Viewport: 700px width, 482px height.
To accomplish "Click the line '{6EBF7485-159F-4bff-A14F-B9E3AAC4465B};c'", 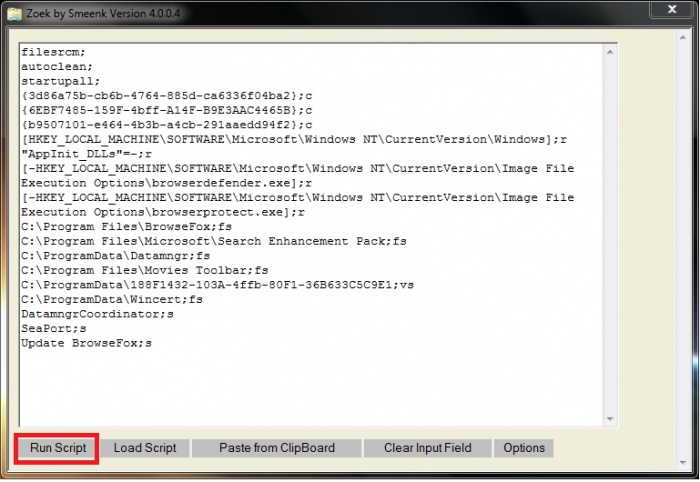I will pyautogui.click(x=167, y=110).
